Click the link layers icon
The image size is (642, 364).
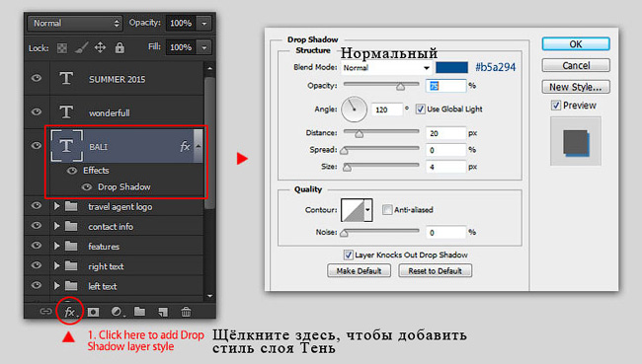(x=45, y=312)
